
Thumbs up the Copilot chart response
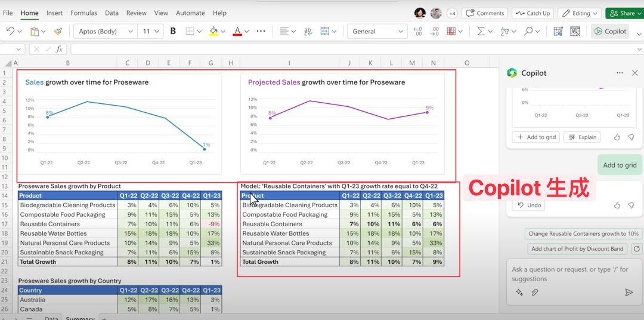pyautogui.click(x=617, y=137)
